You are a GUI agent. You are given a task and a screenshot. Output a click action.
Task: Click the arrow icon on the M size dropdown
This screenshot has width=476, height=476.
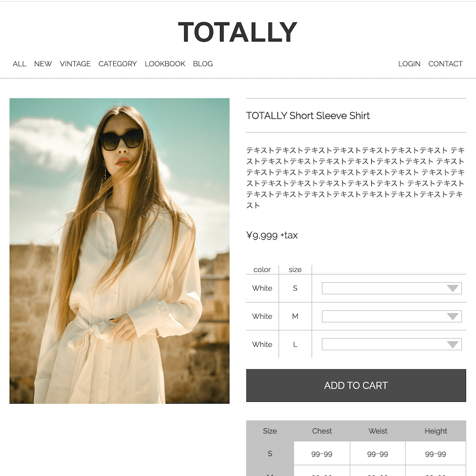click(453, 317)
